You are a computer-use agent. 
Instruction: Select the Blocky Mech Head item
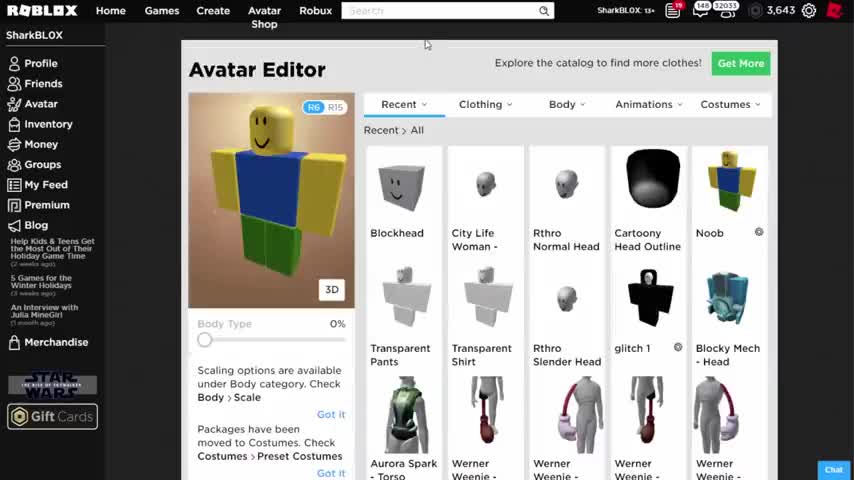click(729, 315)
